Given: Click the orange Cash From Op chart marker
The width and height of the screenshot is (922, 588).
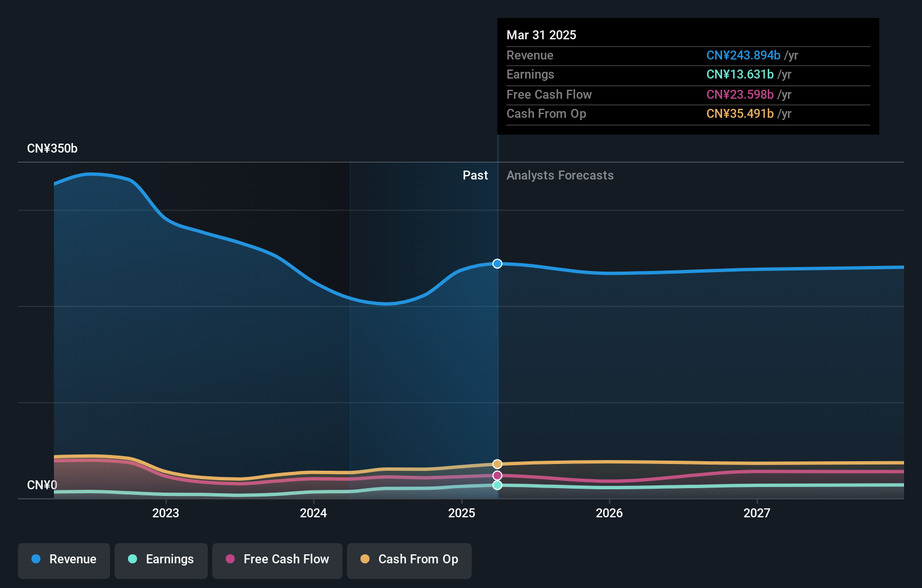Looking at the screenshot, I should 497,464.
